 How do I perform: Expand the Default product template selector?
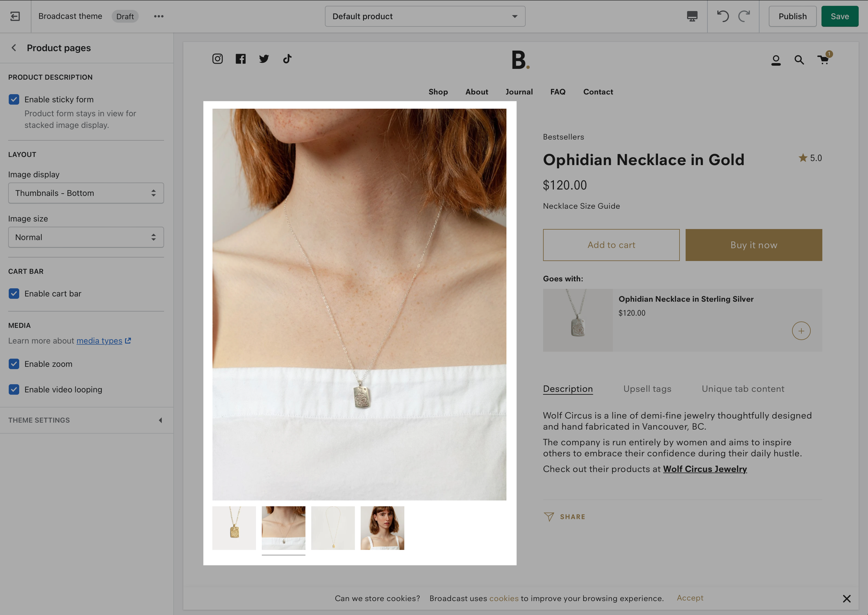(x=425, y=16)
